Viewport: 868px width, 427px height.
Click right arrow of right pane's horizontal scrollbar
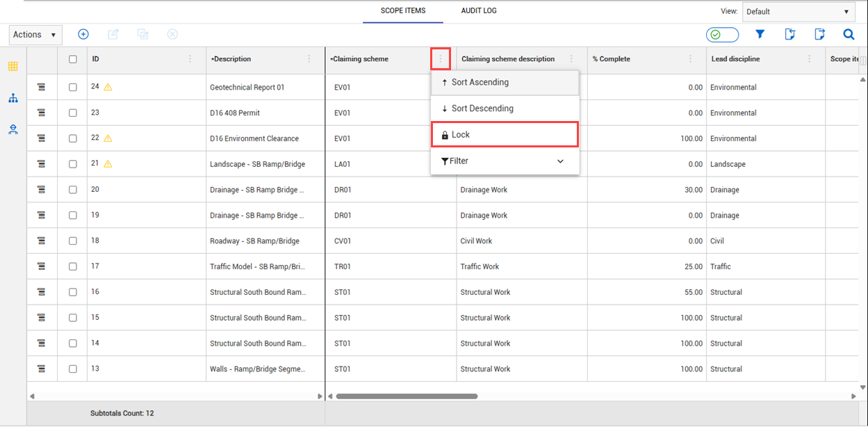pos(853,396)
